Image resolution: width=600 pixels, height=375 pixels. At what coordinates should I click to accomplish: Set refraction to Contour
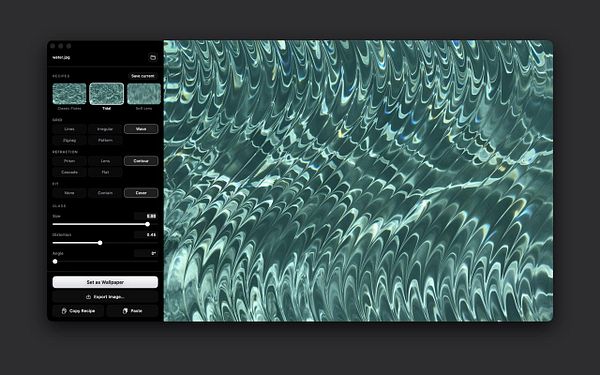click(x=141, y=161)
